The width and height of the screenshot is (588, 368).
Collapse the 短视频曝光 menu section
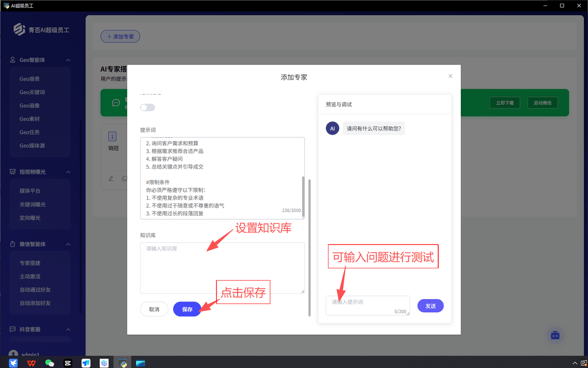(x=68, y=172)
